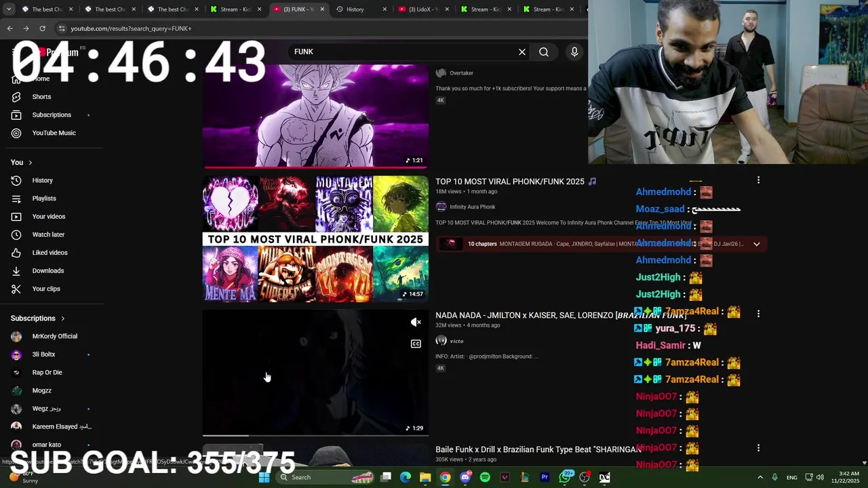This screenshot has width=868, height=488.
Task: Open 3li Boltx channel subscription
Action: coord(43,354)
